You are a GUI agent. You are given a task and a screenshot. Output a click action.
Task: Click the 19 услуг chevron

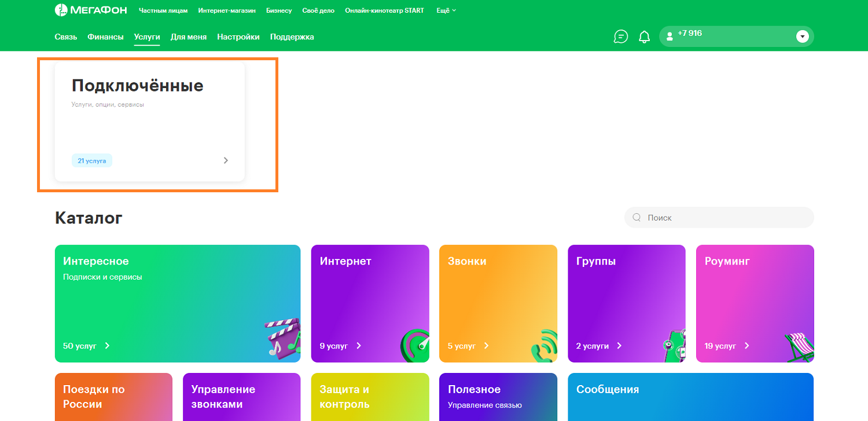[x=747, y=346]
